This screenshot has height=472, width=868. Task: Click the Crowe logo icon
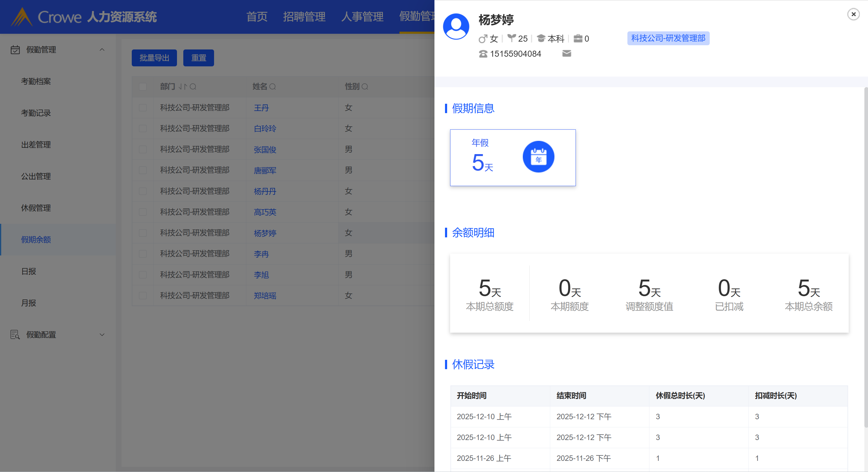tap(22, 17)
